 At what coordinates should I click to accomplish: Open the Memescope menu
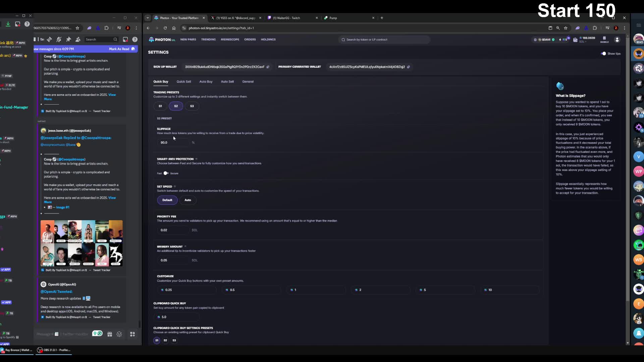(x=230, y=40)
